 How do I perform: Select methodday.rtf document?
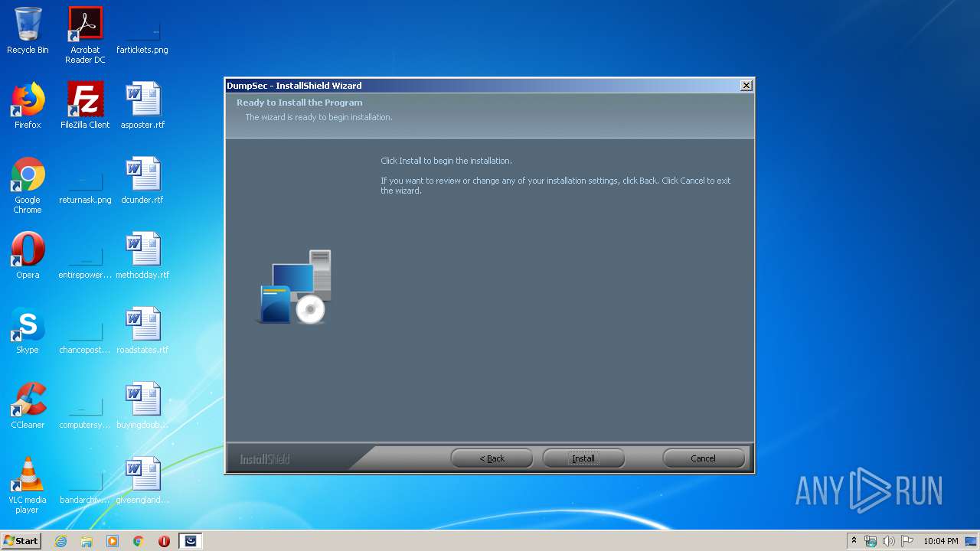[142, 256]
